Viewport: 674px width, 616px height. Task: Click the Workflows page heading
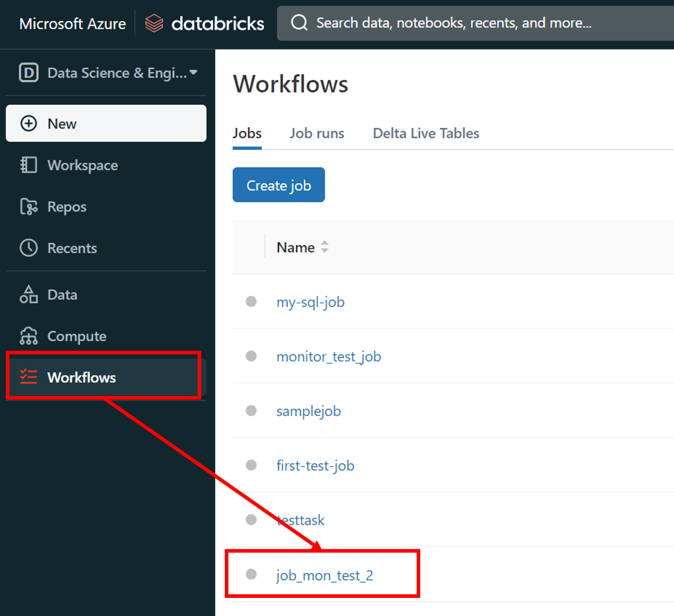point(290,84)
